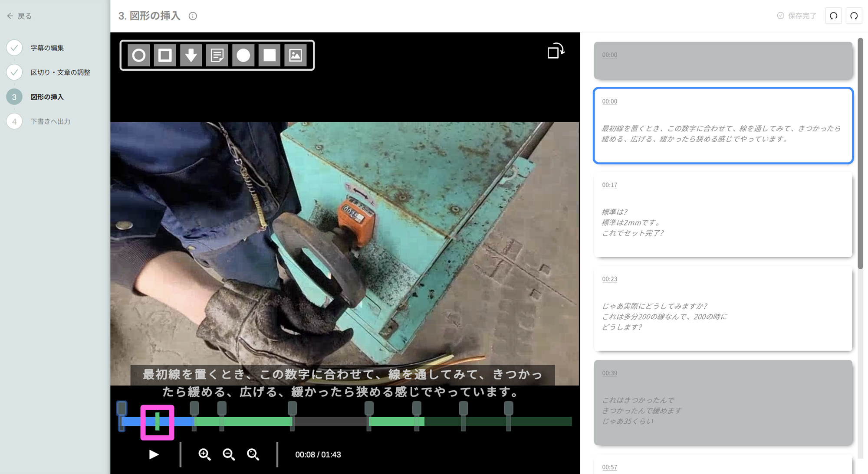This screenshot has width=868, height=474.
Task: Select the filled square shape tool
Action: (270, 56)
